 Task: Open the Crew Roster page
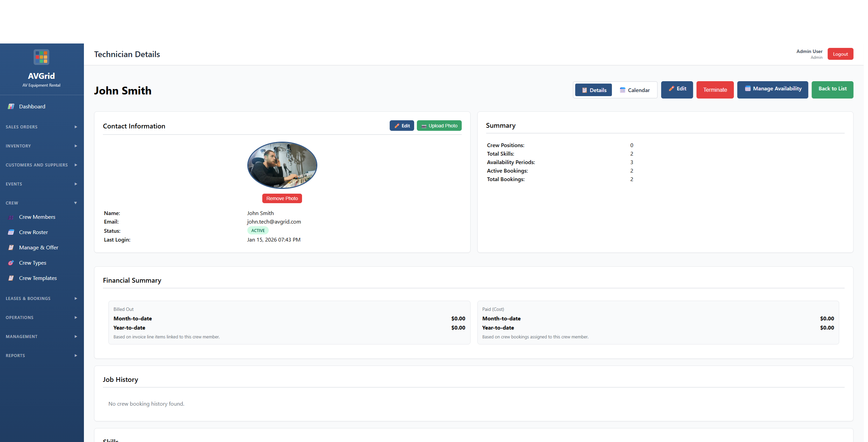(x=33, y=232)
